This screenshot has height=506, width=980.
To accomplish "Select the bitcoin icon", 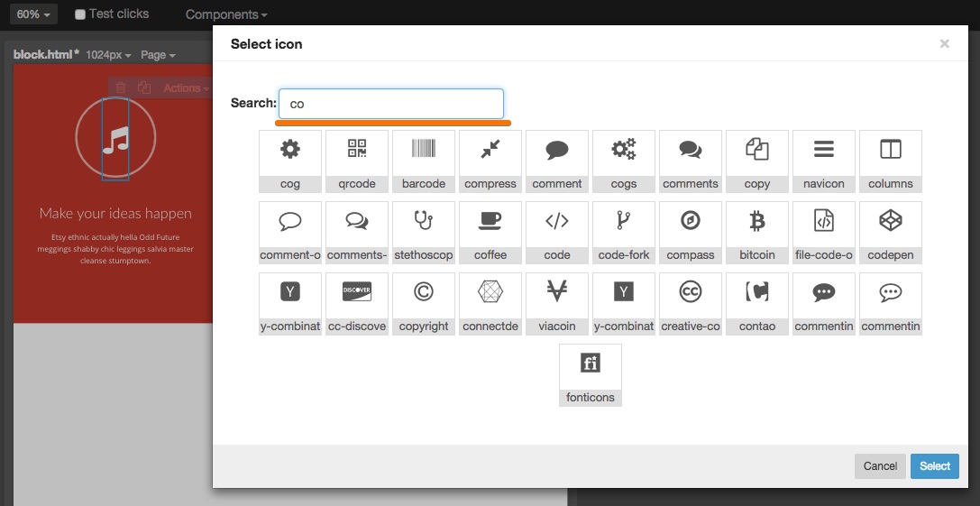I will (x=757, y=233).
